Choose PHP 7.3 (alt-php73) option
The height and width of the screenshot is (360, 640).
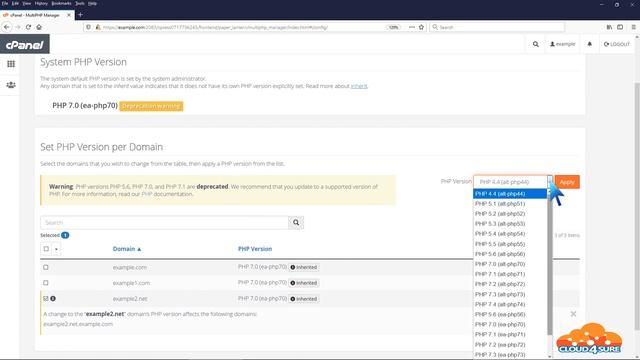click(510, 294)
